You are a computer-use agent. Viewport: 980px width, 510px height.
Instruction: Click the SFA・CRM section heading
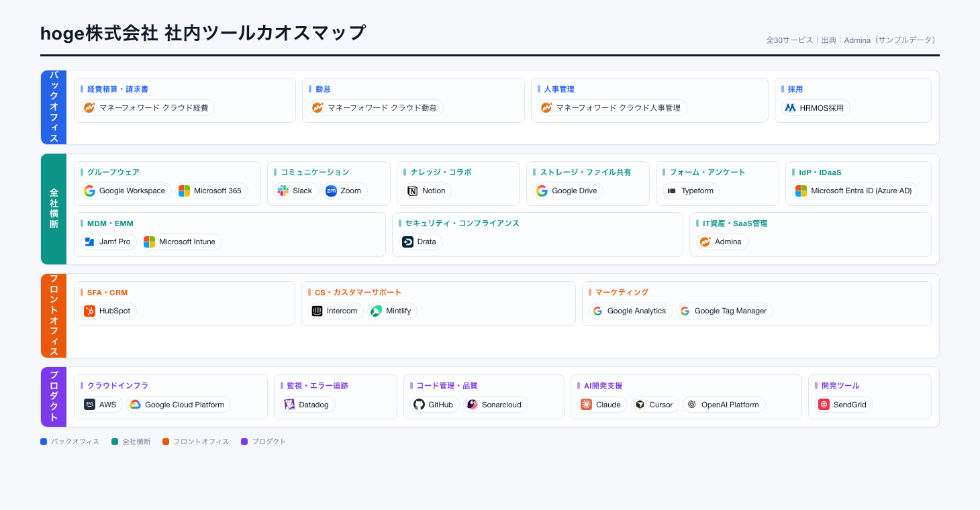107,293
